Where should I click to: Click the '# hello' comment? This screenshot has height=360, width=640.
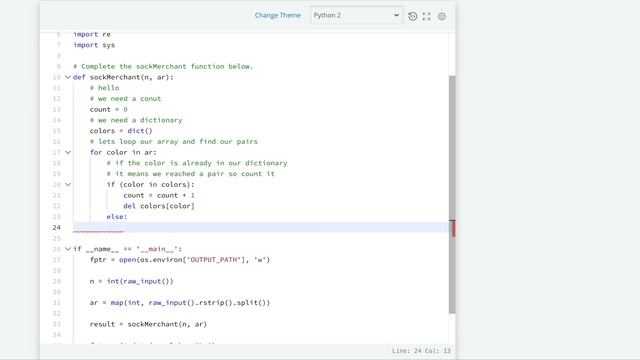[x=104, y=88]
